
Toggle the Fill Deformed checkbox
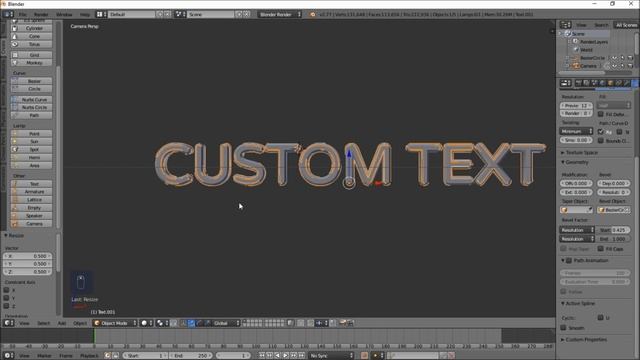click(x=601, y=114)
